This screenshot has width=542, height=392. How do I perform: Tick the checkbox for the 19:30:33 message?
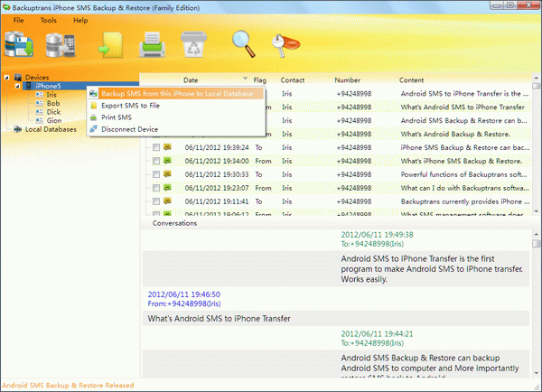(156, 174)
